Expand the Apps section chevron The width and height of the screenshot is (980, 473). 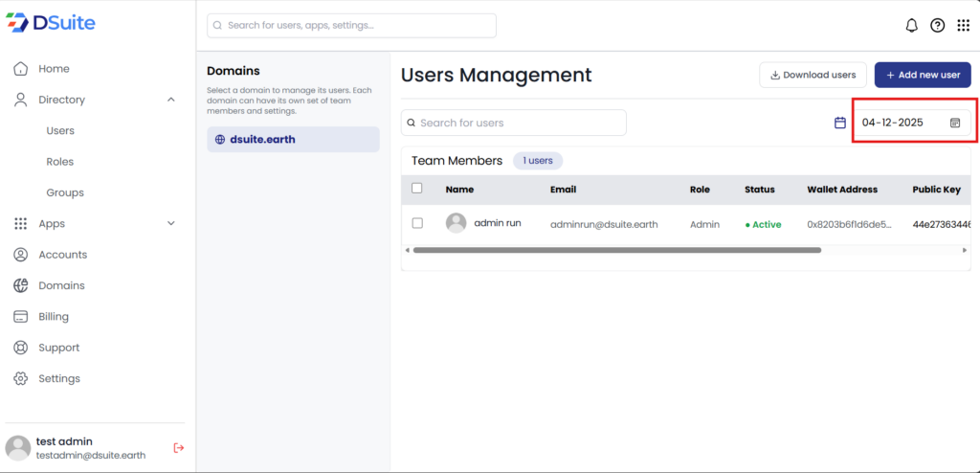point(171,223)
